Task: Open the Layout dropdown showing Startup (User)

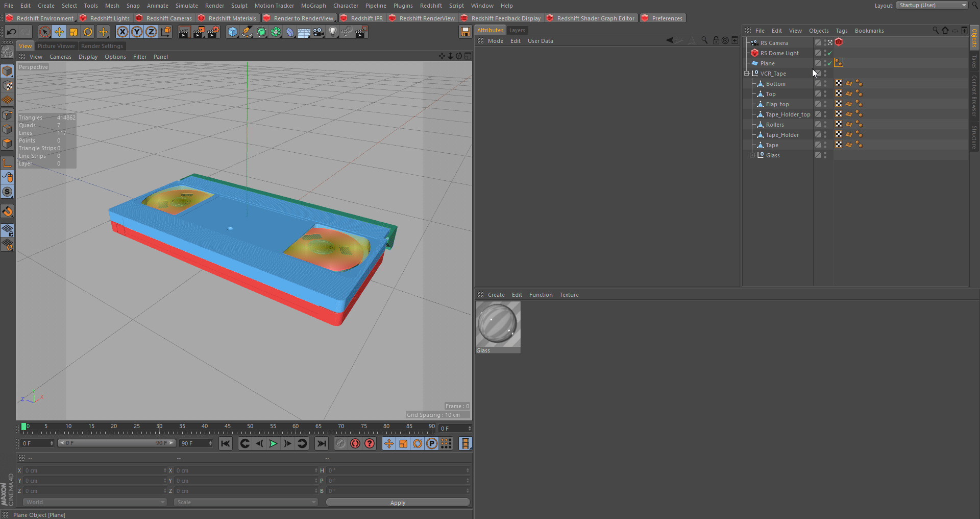Action: 932,5
